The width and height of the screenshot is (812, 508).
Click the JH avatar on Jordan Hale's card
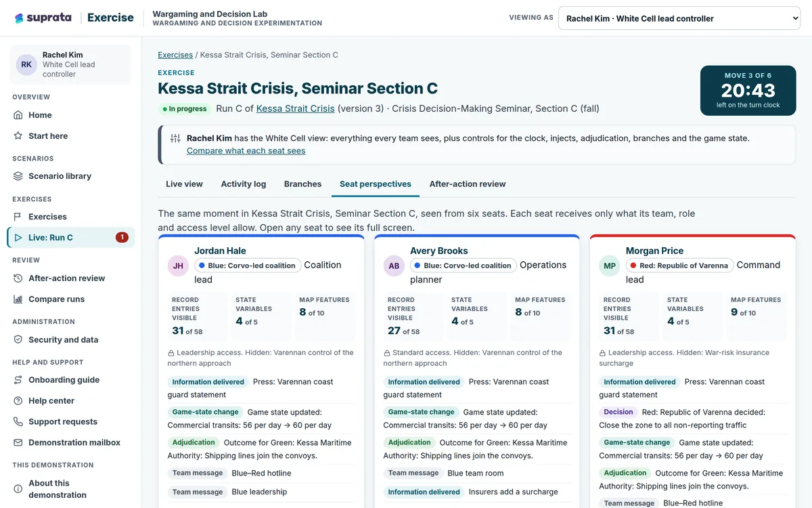coord(179,266)
